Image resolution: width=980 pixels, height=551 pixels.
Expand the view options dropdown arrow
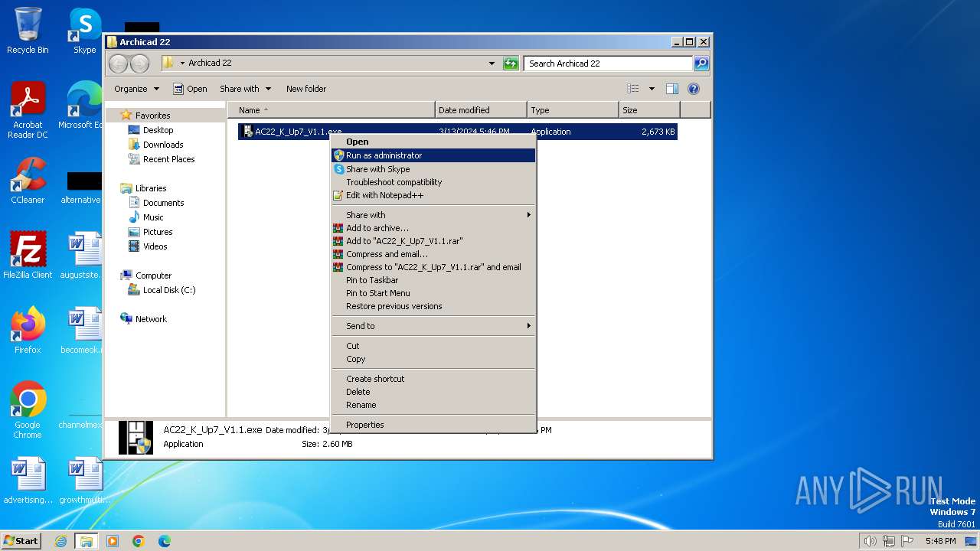coord(652,89)
